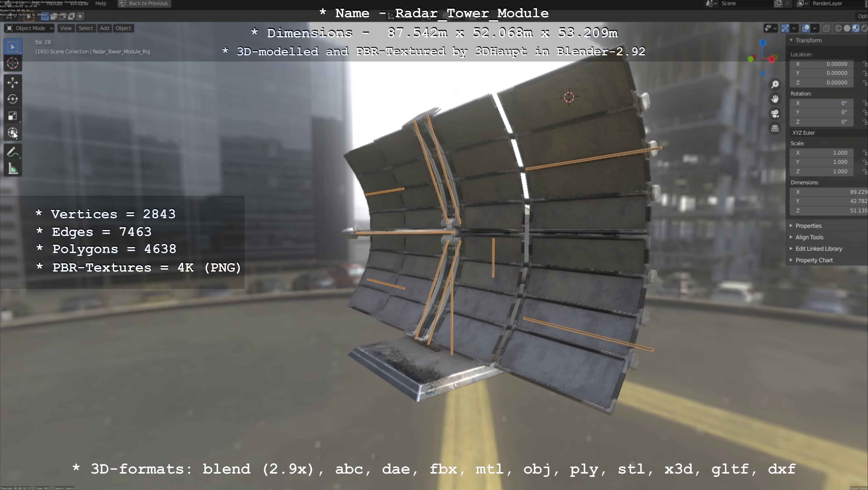This screenshot has width=868, height=490.
Task: Switch to Material Preview shading
Action: (856, 28)
